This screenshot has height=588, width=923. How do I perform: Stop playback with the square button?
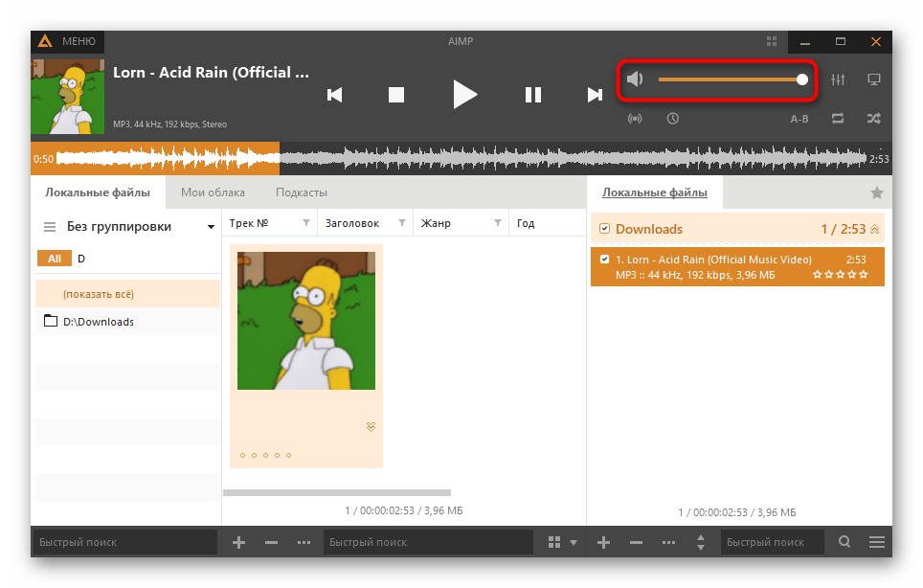pyautogui.click(x=396, y=95)
